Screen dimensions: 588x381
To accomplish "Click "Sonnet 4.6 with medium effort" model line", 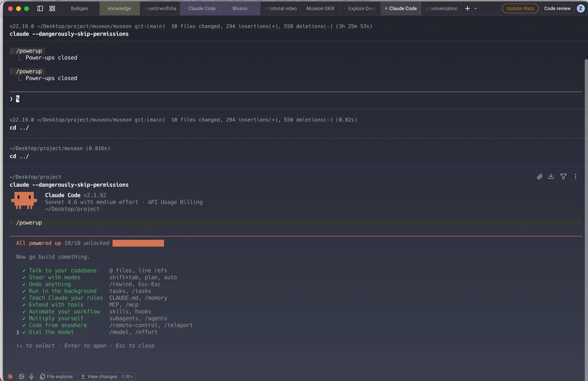I will [x=92, y=202].
